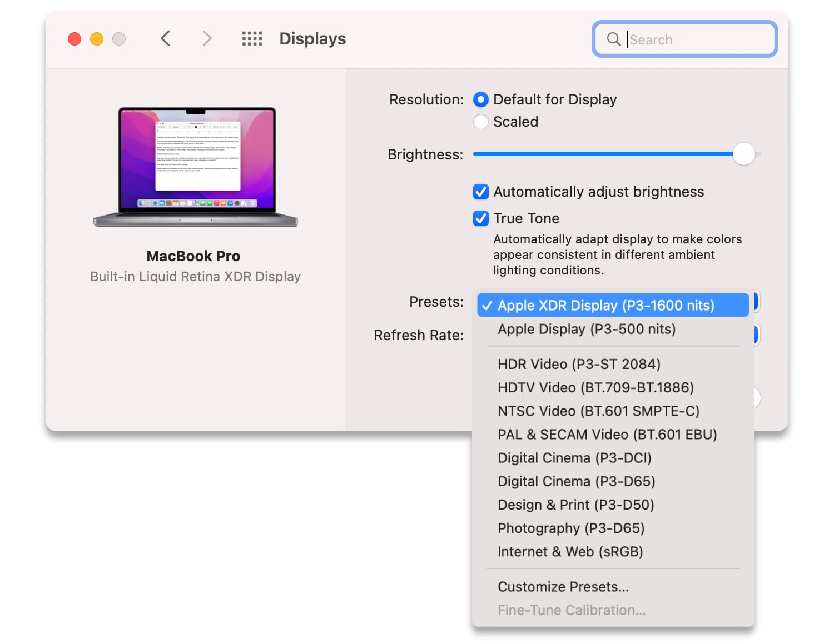Pick Digital Cinema (P3-DCI) preset
The height and width of the screenshot is (644, 834).
pos(613,458)
